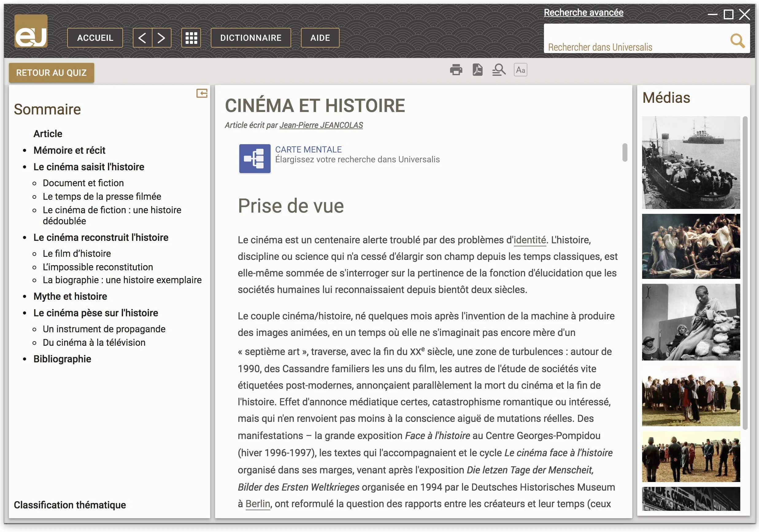Open the Dictionnaire menu

251,38
